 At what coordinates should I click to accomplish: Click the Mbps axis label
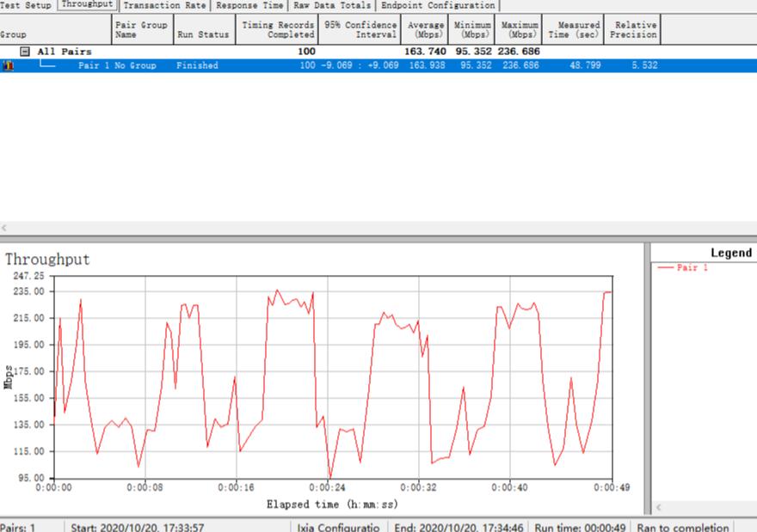[9, 377]
